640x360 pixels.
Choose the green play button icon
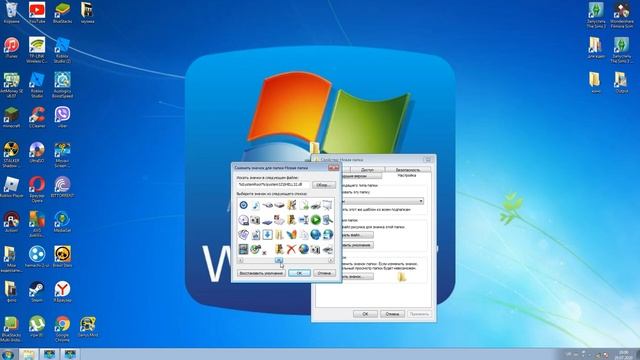pyautogui.click(x=316, y=220)
